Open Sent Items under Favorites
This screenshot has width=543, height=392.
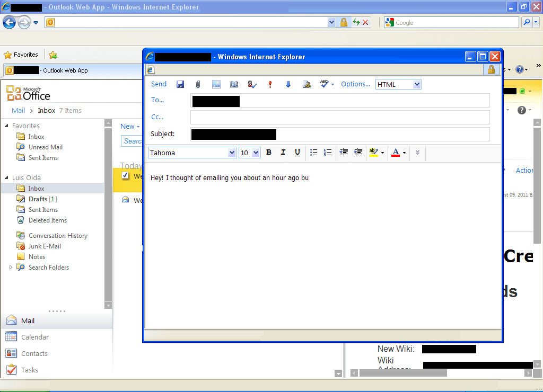coord(43,158)
